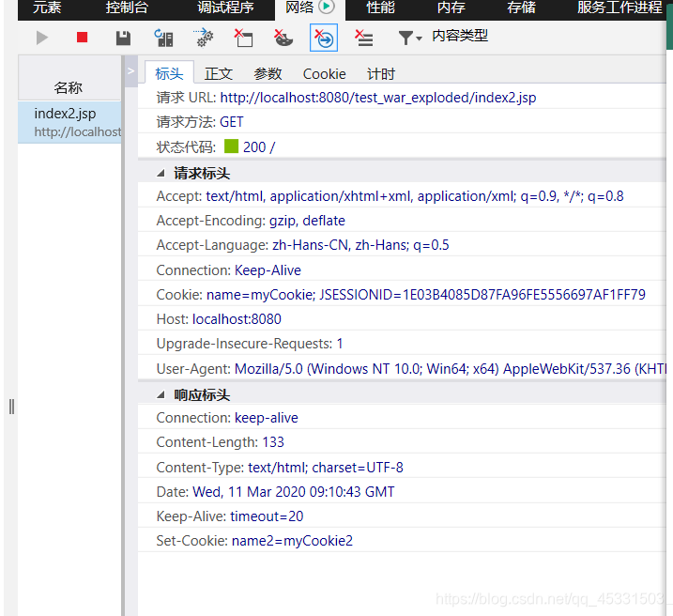
Task: Clear the session list icon
Action: pyautogui.click(x=364, y=38)
